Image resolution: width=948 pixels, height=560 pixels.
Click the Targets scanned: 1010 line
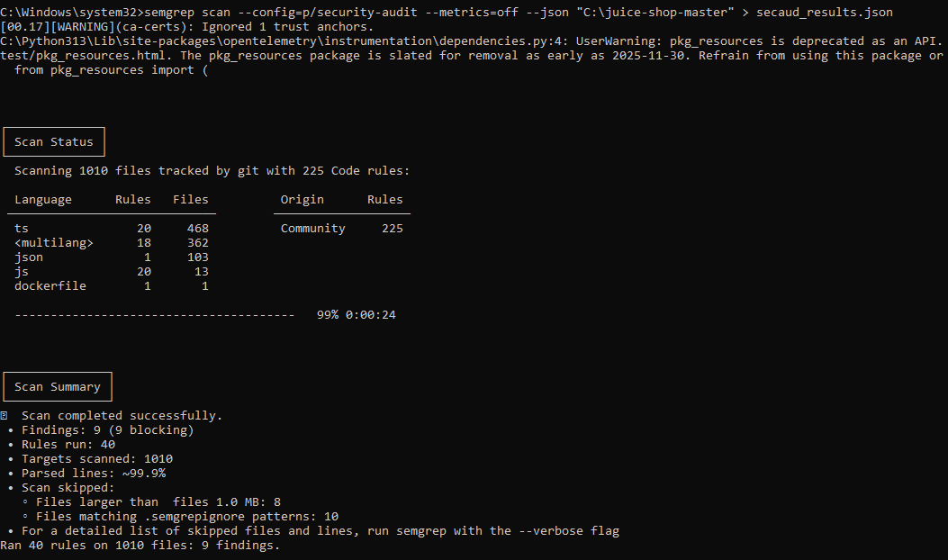(97, 459)
